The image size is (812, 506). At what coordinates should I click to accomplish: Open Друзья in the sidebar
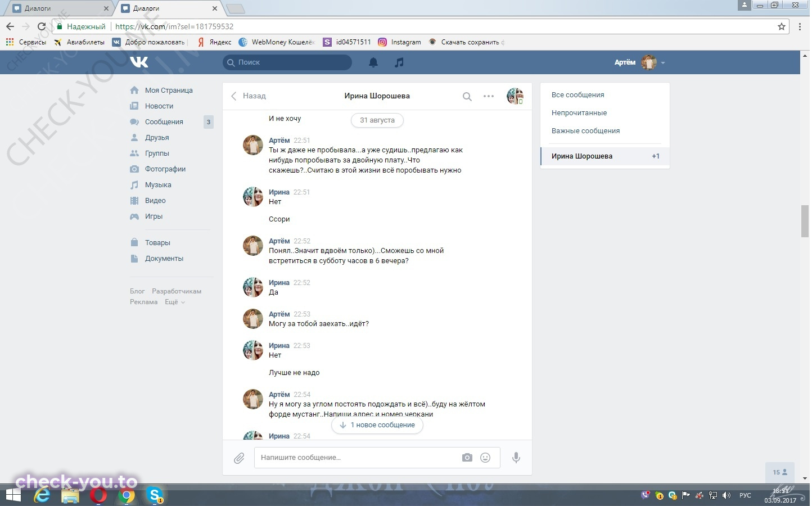(150, 138)
